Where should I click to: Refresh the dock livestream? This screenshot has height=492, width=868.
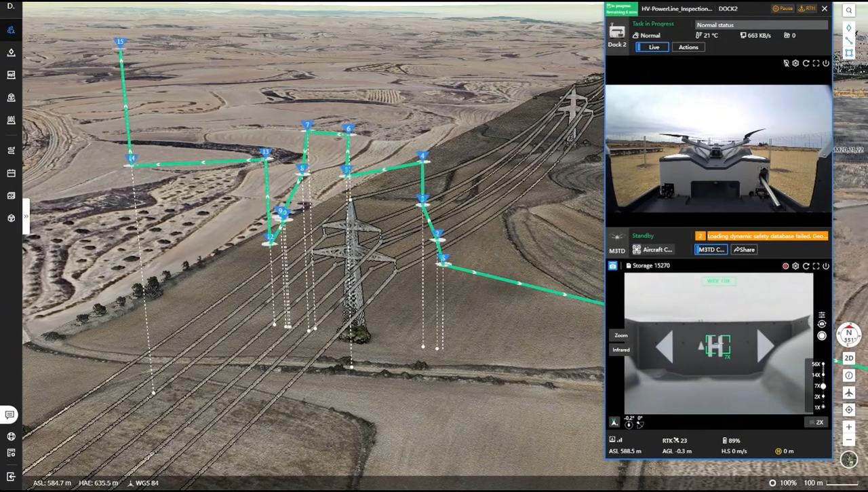coord(806,63)
